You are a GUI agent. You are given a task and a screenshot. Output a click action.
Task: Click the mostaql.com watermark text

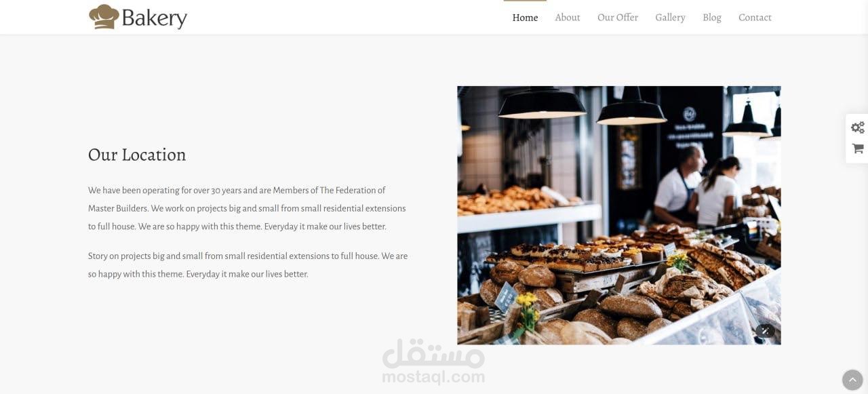433,378
